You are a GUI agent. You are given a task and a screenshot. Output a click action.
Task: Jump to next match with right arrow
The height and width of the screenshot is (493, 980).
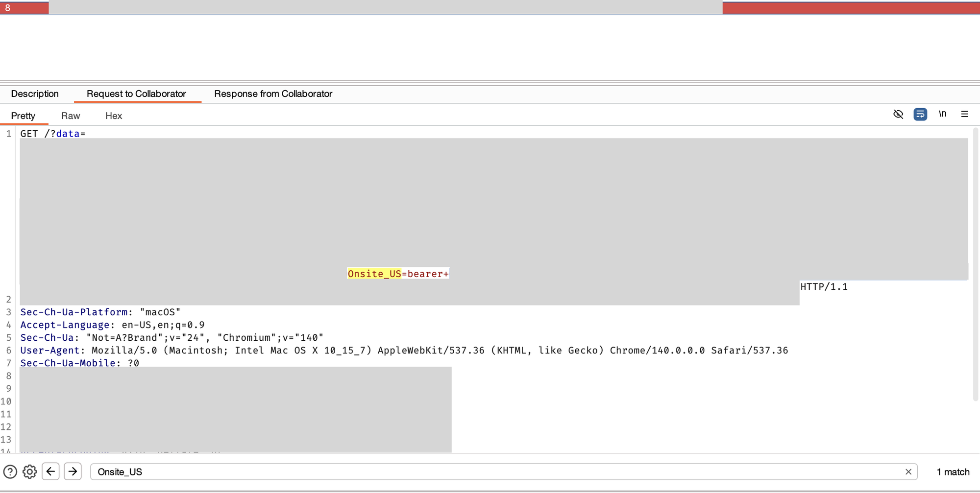tap(73, 471)
